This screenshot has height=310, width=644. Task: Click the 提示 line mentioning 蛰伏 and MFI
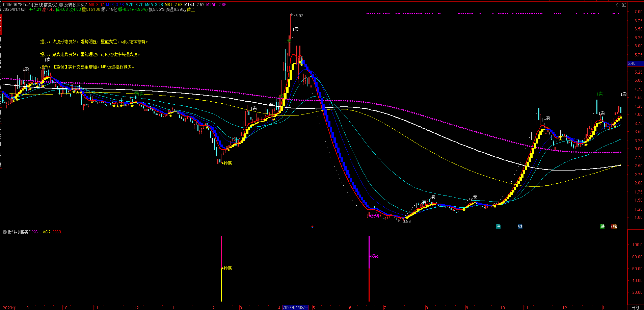87,67
